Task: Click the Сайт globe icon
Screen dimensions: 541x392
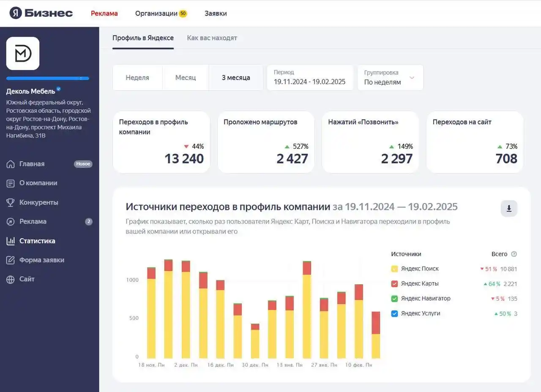Action: coord(11,279)
